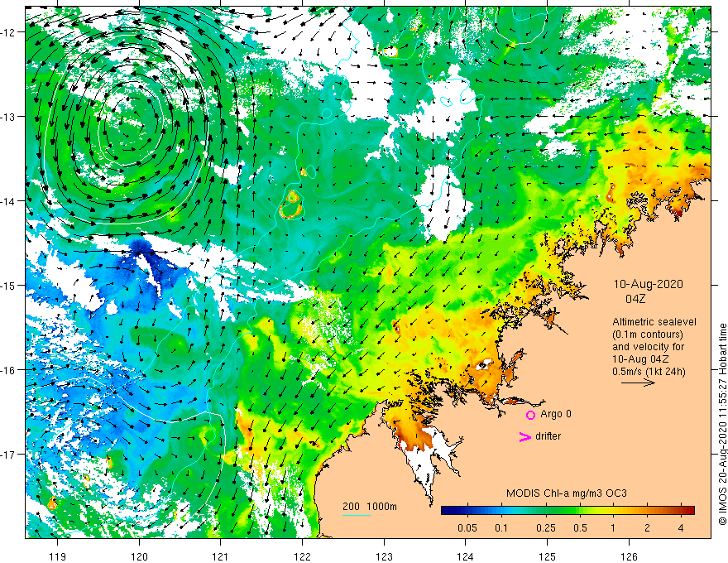The image size is (728, 563).
Task: Click the MODIS Chl-a mg/m3 OC3 title
Action: [x=566, y=494]
